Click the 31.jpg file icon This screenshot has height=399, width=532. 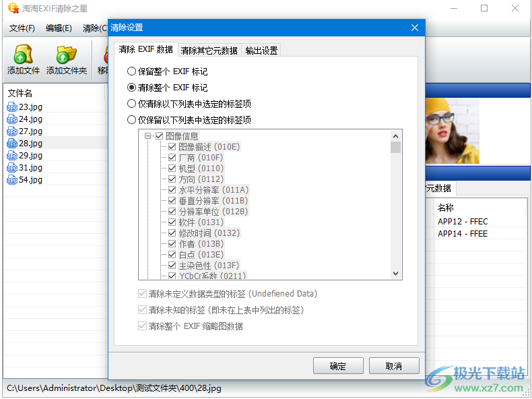pos(12,168)
